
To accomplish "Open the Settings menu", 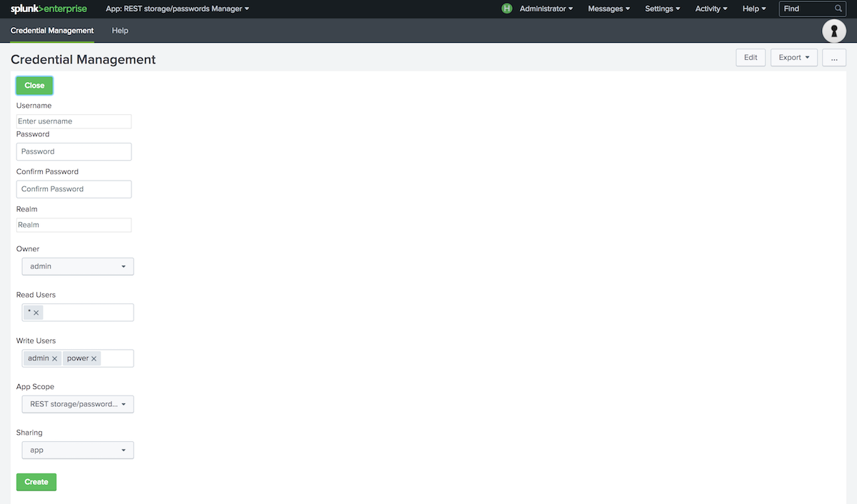I will click(662, 9).
